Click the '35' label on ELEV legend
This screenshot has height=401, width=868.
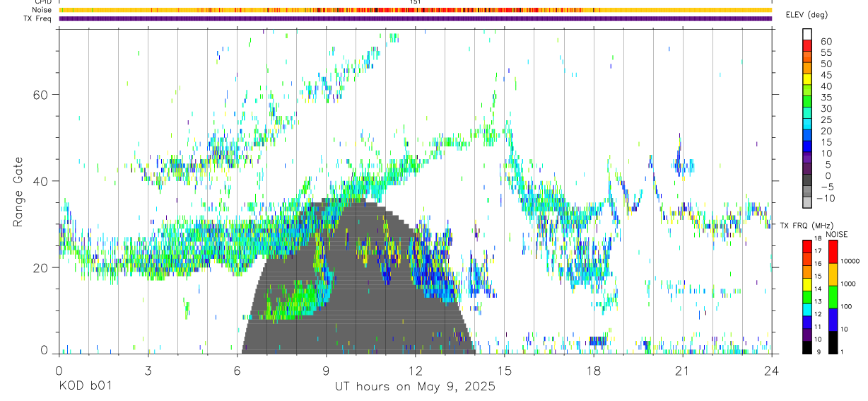826,98
